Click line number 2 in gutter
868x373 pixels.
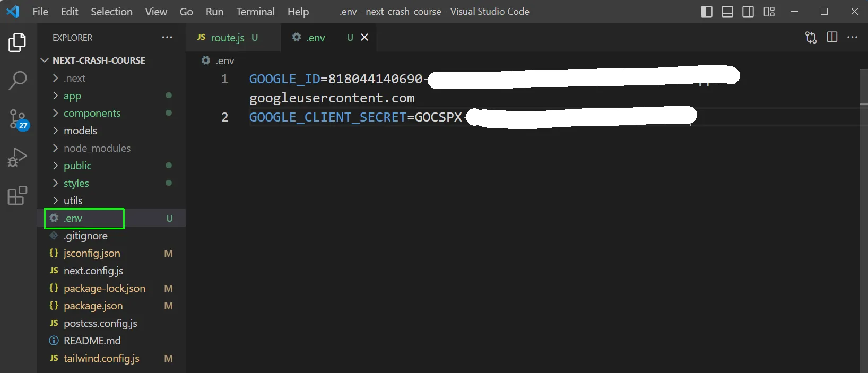(x=224, y=117)
